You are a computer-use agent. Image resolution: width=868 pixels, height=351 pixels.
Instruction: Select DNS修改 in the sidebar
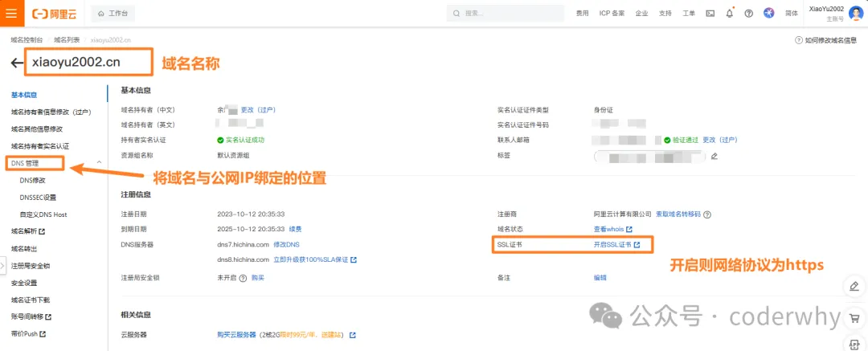coord(34,180)
